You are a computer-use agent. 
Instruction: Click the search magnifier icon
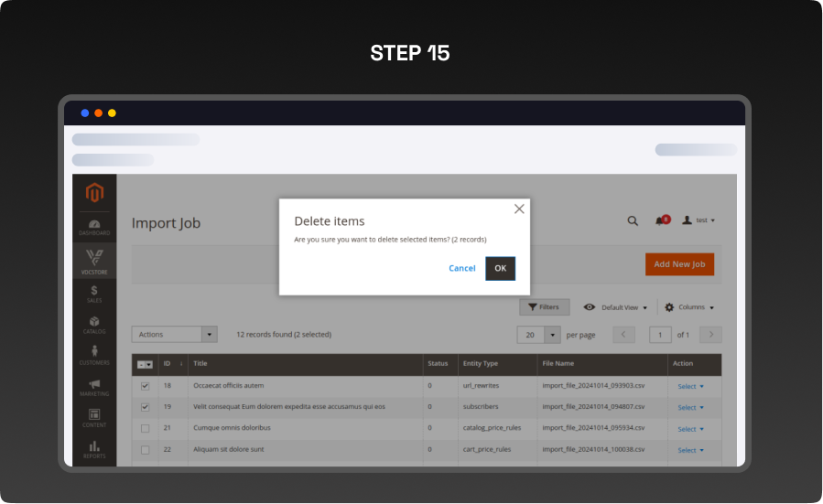tap(633, 220)
